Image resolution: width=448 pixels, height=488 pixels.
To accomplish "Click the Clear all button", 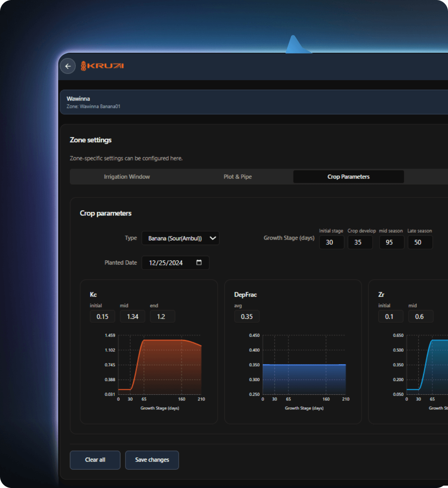I will tap(95, 460).
